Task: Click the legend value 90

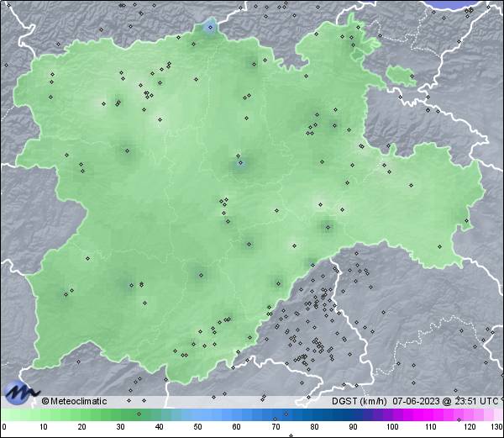Action: click(x=353, y=427)
